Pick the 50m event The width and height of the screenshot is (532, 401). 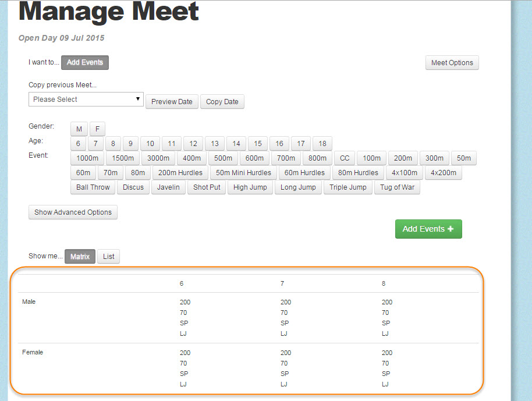pos(464,158)
